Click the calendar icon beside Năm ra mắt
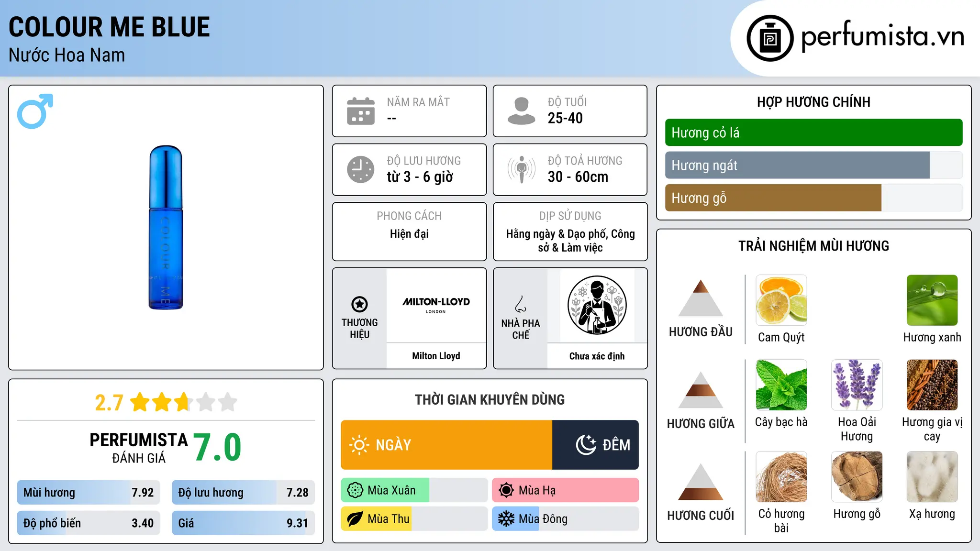The height and width of the screenshot is (551, 980). click(361, 111)
